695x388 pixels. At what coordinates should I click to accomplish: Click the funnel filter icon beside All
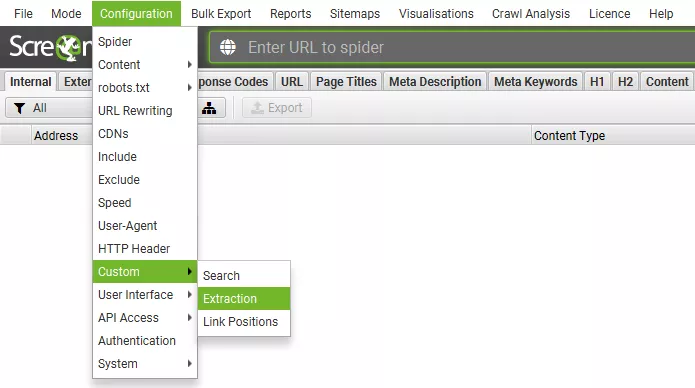point(20,108)
